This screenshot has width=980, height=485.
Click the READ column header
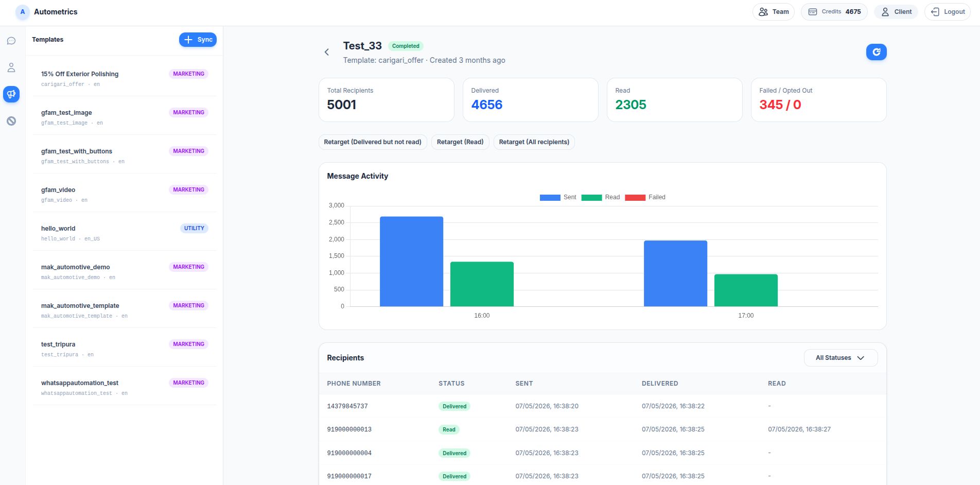pos(777,384)
